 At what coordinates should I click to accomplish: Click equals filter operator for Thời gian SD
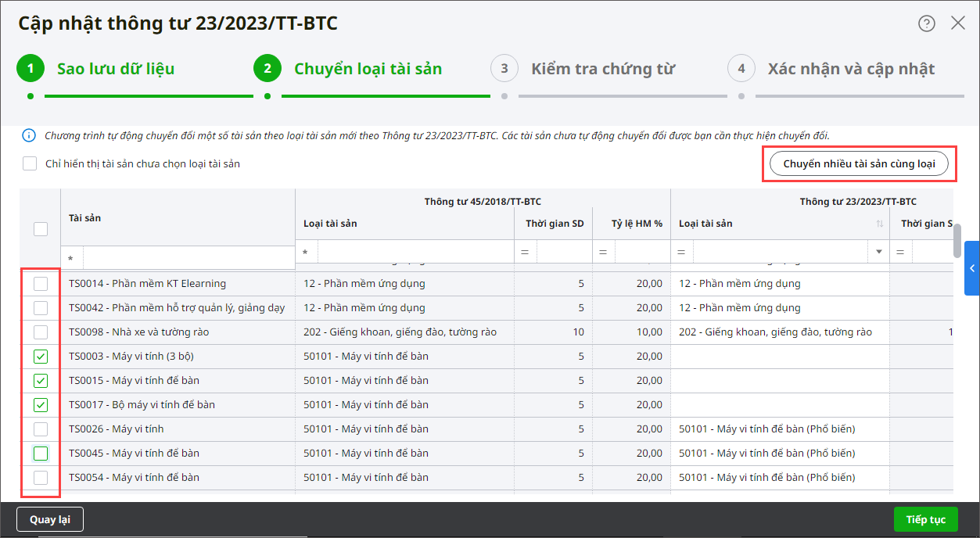[x=525, y=253]
